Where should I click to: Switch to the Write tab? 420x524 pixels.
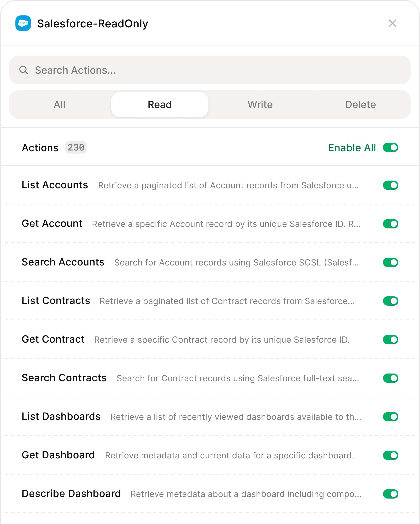tap(260, 105)
